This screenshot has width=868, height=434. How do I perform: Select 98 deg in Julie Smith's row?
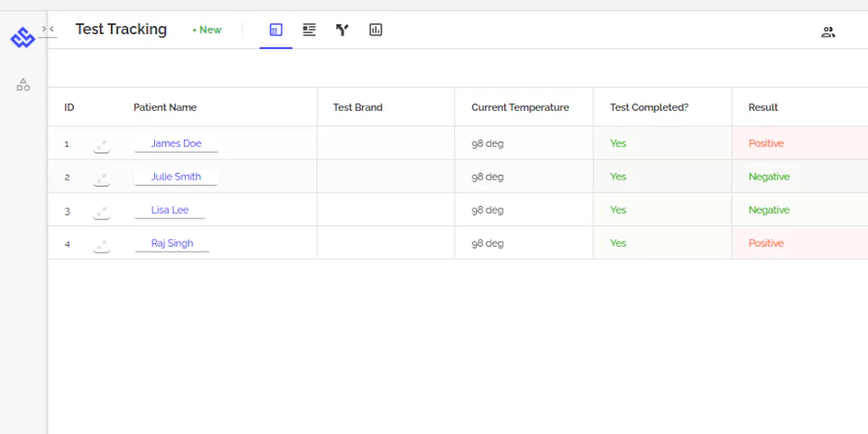click(487, 176)
